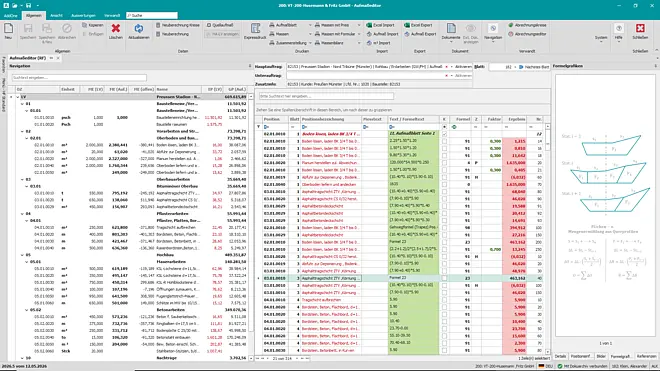Switch to the Verwandt ribbon tab
This screenshot has height=371, width=660.
pos(112,16)
